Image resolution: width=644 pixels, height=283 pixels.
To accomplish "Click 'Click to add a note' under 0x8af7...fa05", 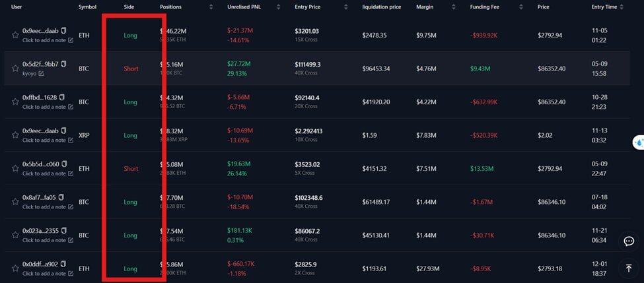I will [44, 206].
